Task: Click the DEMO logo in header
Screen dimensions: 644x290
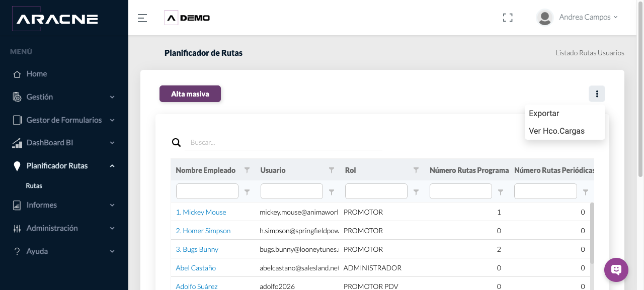Action: click(187, 18)
